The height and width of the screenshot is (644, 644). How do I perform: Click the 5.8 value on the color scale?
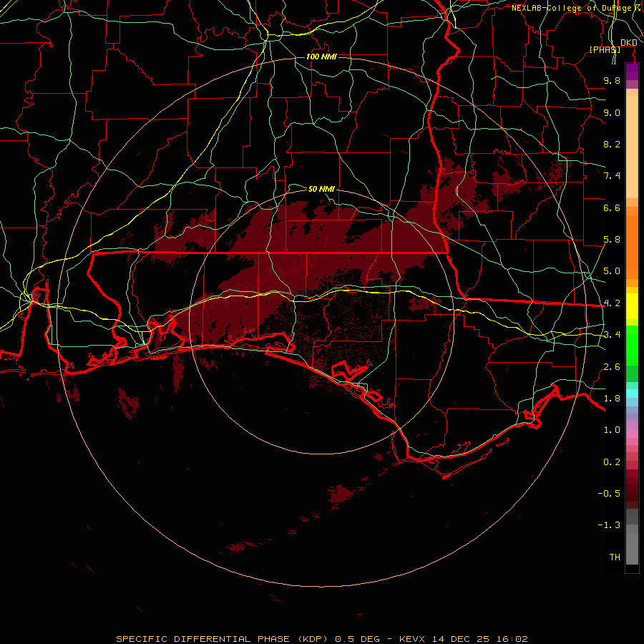(x=612, y=240)
